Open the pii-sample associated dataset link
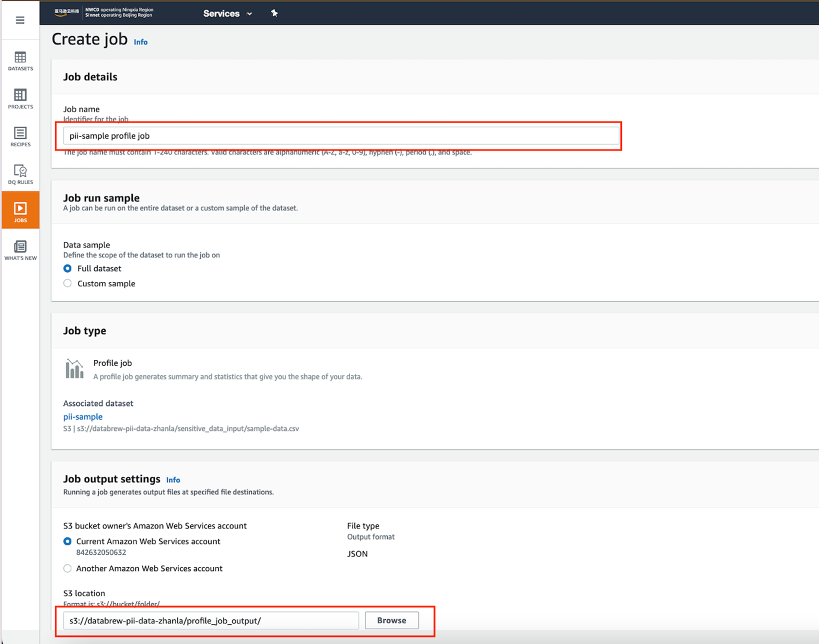 coord(83,417)
